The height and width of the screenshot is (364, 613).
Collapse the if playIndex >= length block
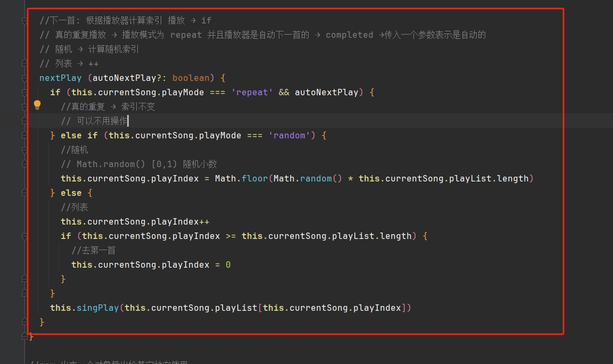tap(24, 236)
